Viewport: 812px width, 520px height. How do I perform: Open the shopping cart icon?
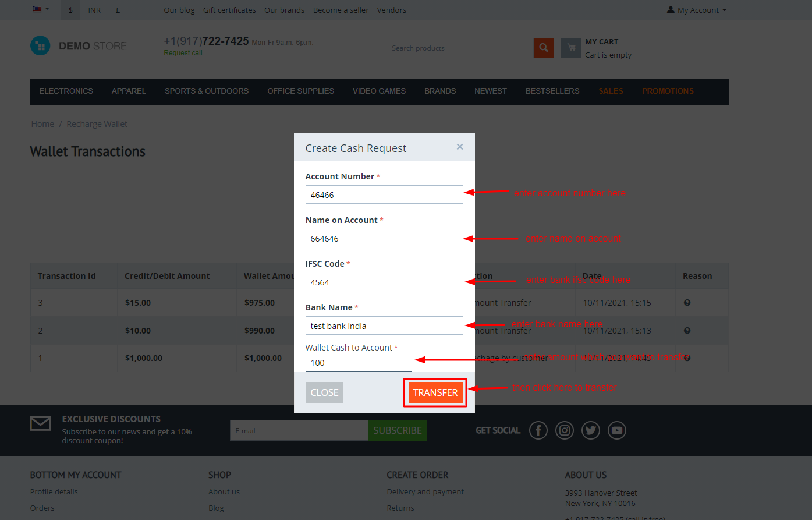tap(571, 48)
